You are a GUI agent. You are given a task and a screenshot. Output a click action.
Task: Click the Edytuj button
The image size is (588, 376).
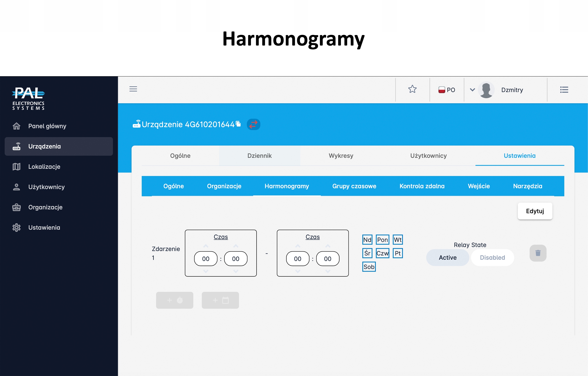[535, 211]
